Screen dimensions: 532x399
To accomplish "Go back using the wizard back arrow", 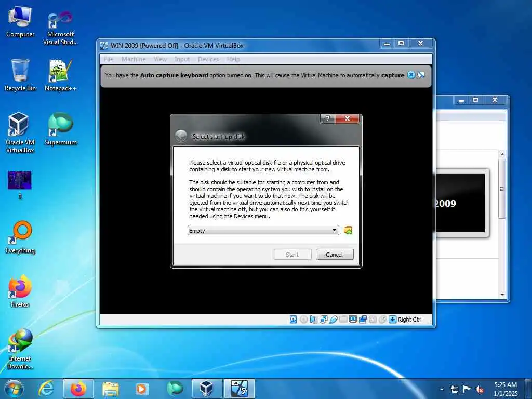I will point(181,136).
